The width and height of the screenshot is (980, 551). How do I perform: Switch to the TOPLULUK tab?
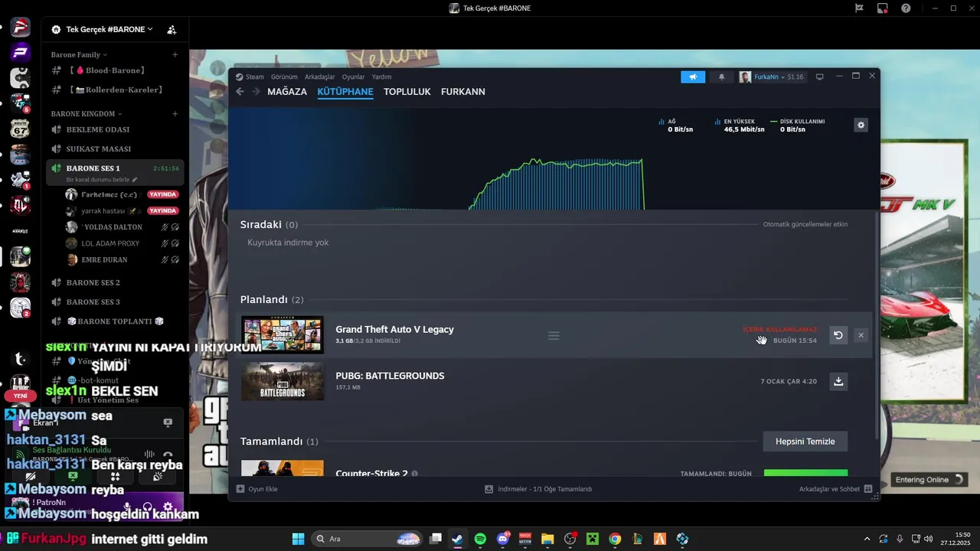click(407, 92)
